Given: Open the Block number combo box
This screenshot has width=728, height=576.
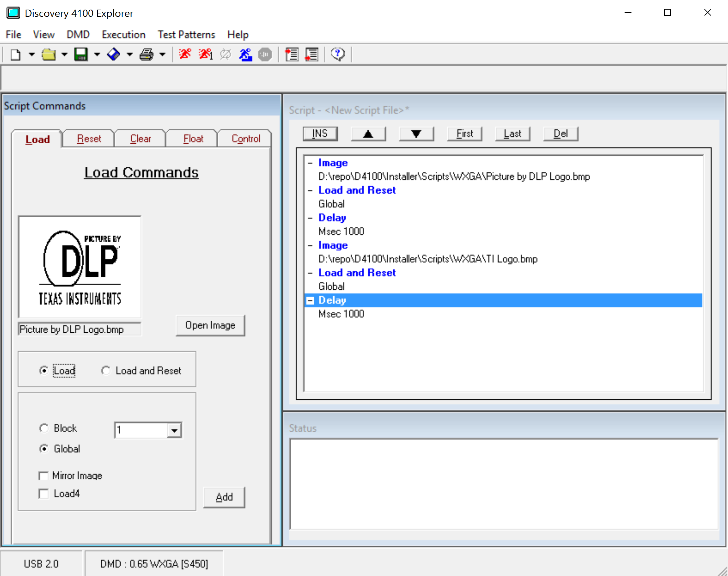Looking at the screenshot, I should pyautogui.click(x=175, y=430).
